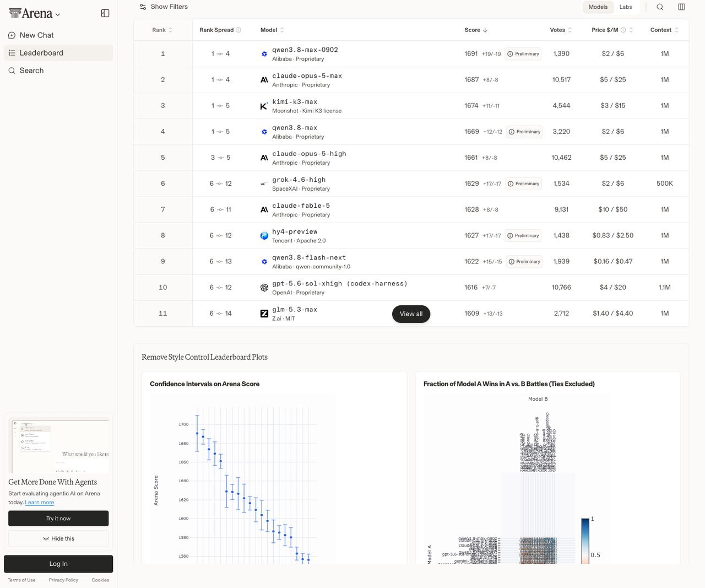Image resolution: width=705 pixels, height=588 pixels.
Task: Click the Show Filters sliders icon
Action: (143, 7)
